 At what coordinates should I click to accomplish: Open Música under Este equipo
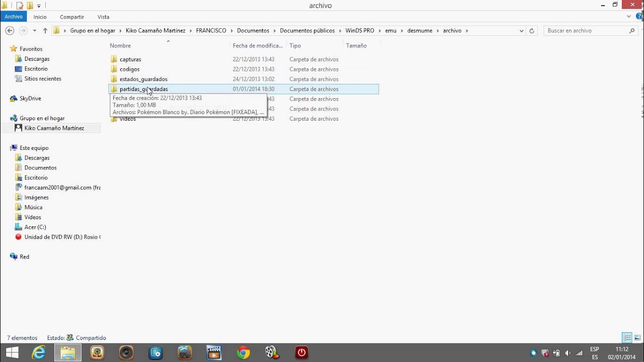(33, 207)
